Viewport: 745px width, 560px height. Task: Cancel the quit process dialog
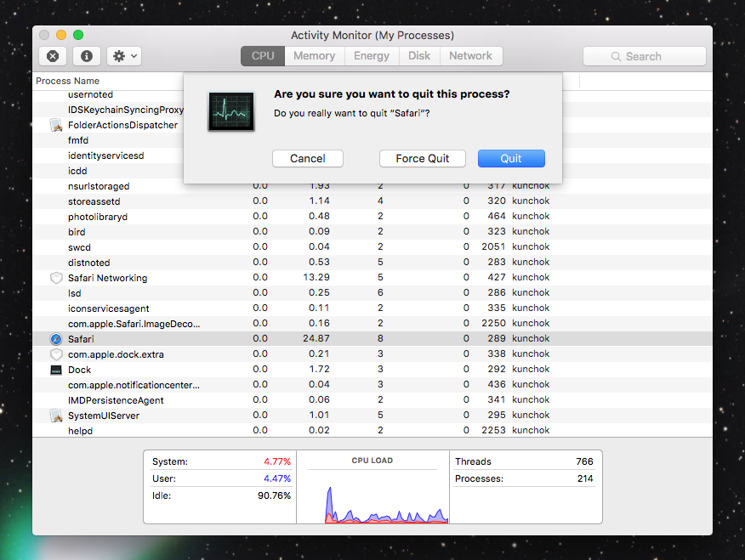[308, 159]
